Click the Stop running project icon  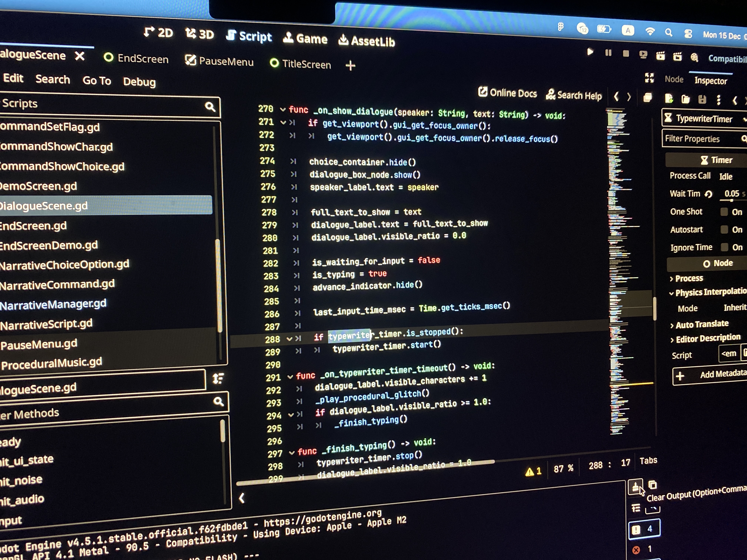tap(626, 54)
